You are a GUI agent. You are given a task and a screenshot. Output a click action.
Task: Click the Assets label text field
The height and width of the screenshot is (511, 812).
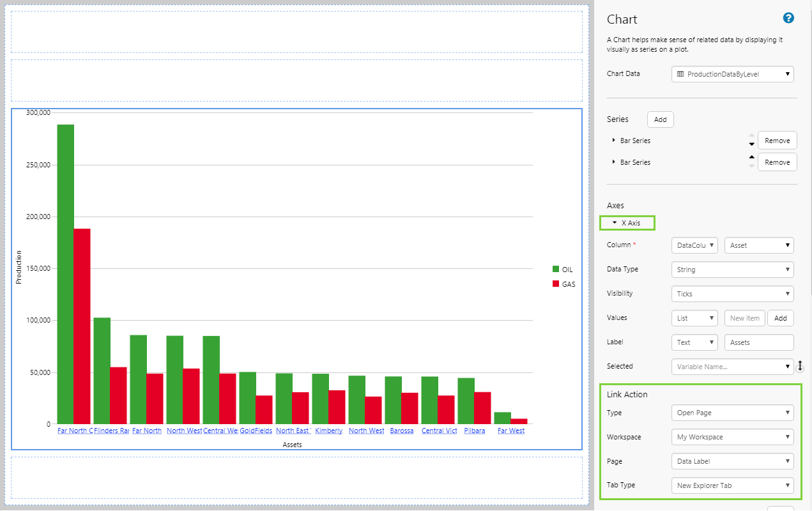[x=758, y=342]
